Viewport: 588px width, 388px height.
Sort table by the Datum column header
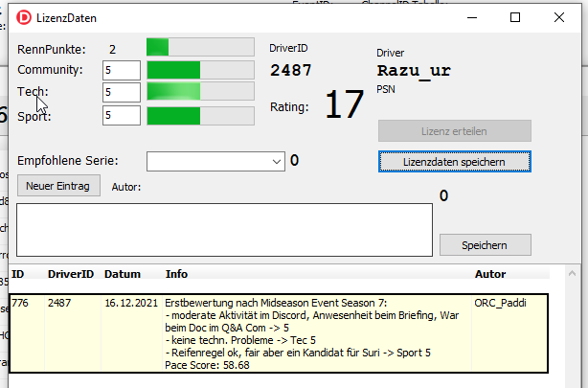123,274
